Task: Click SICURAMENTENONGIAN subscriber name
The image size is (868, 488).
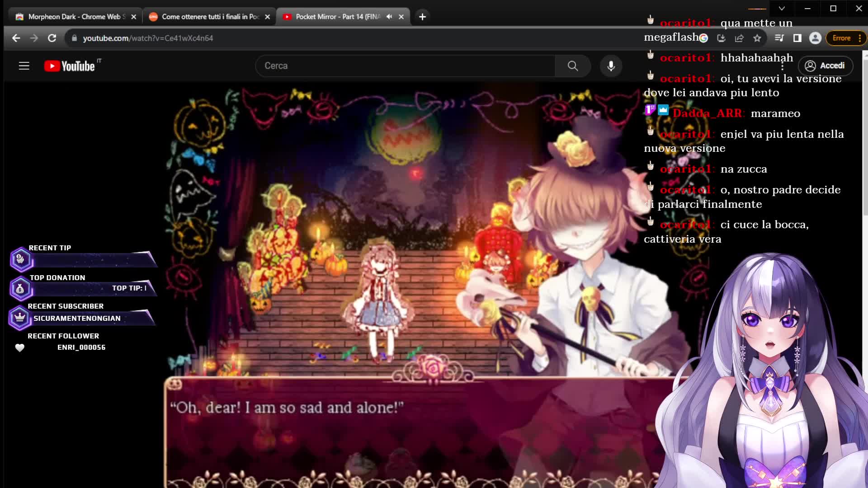Action: pyautogui.click(x=77, y=319)
